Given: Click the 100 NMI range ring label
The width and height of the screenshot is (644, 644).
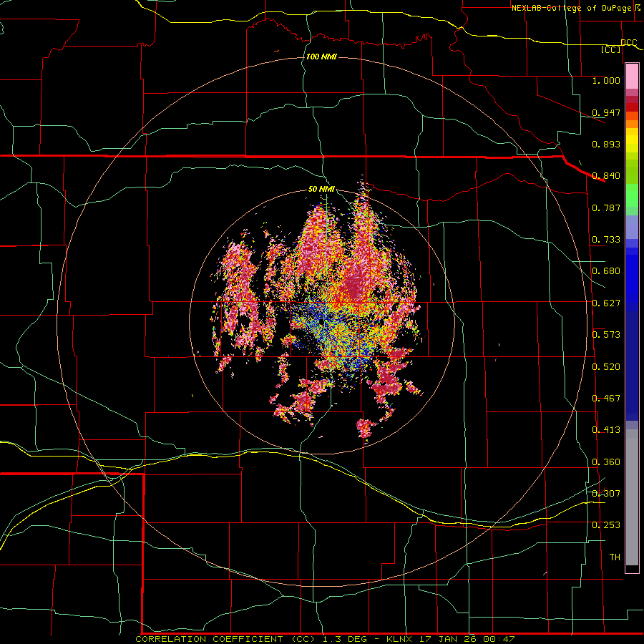Looking at the screenshot, I should tap(321, 57).
